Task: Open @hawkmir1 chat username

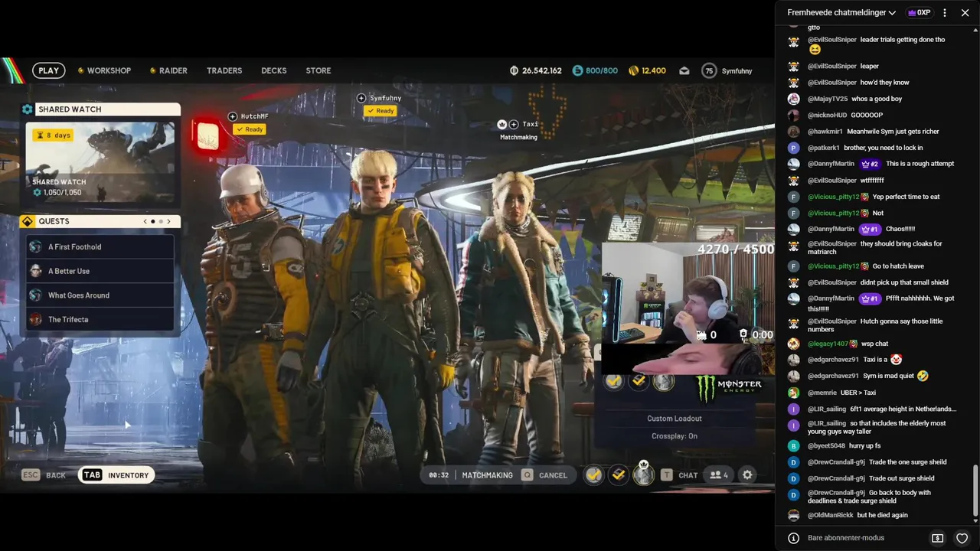Action: click(825, 132)
